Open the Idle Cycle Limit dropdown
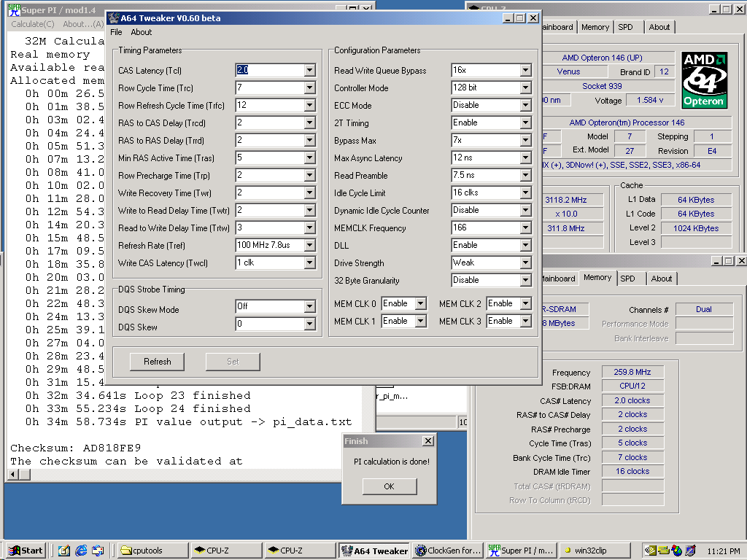 (x=525, y=192)
